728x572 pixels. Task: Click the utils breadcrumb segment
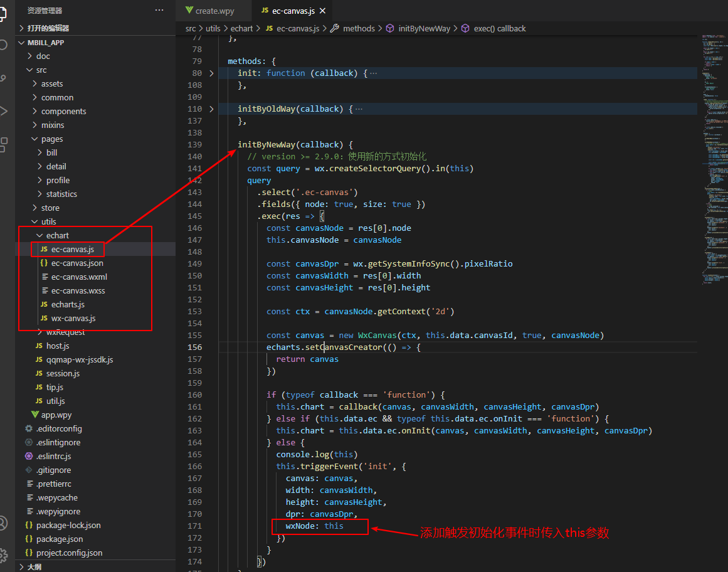click(x=213, y=29)
